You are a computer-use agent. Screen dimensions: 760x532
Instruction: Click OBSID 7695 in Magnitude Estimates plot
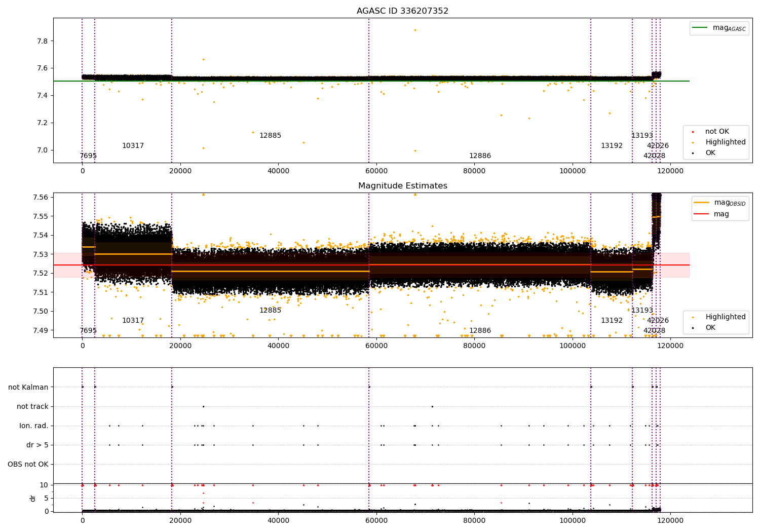[x=88, y=331]
